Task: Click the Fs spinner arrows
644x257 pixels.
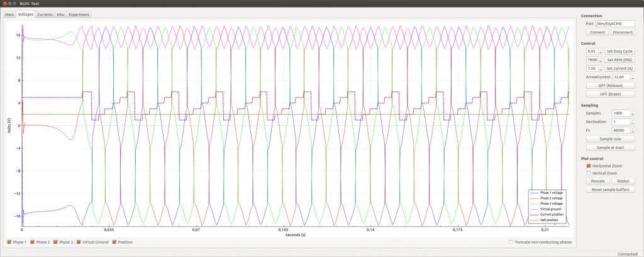Action: [x=633, y=130]
